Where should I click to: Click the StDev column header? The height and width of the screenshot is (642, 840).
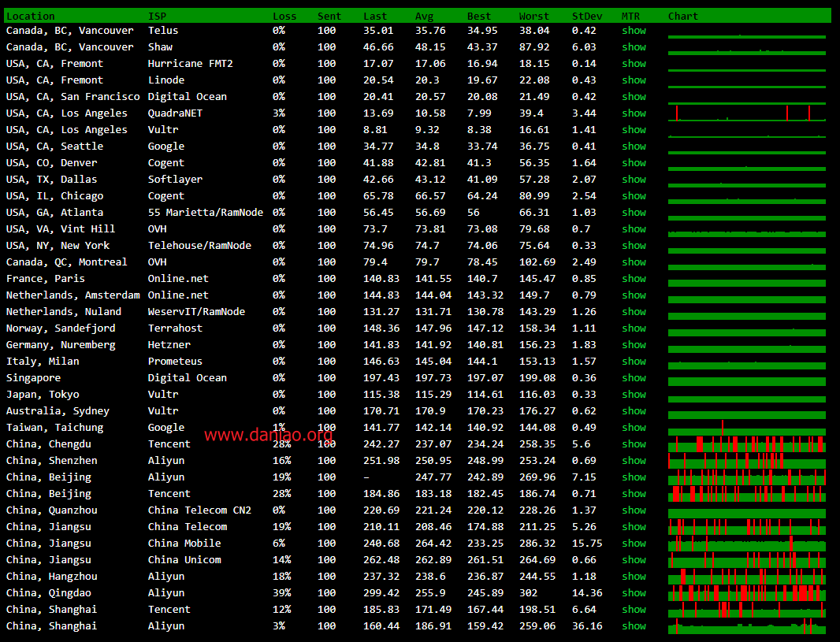(586, 16)
